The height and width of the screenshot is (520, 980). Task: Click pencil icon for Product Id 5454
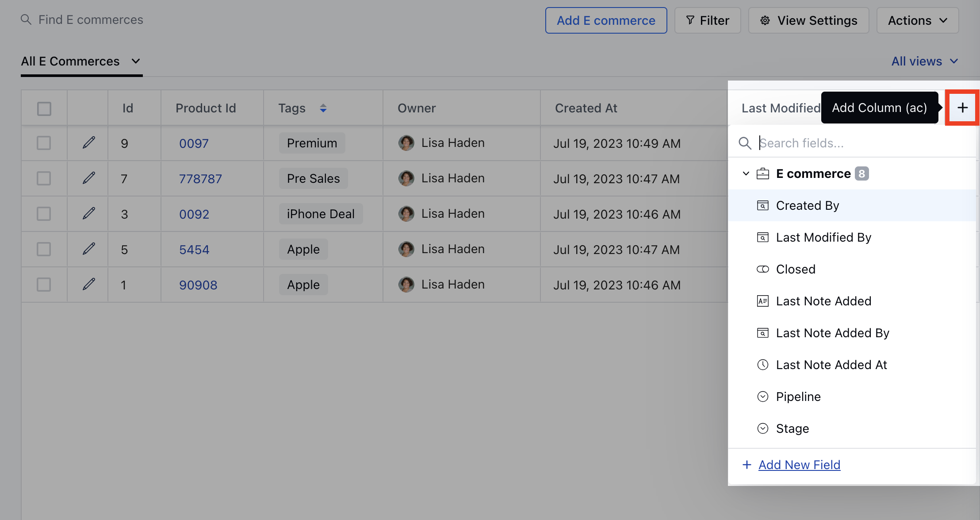click(88, 249)
